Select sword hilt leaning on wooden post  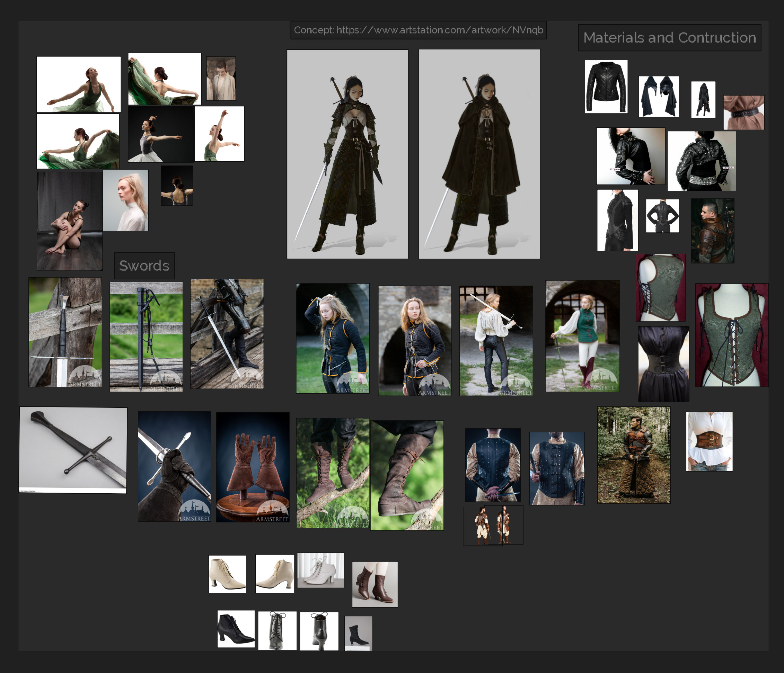click(65, 332)
